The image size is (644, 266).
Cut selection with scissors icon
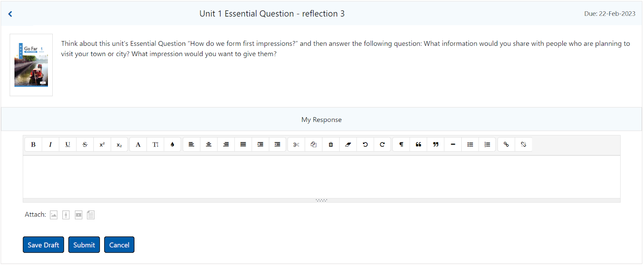(x=296, y=144)
